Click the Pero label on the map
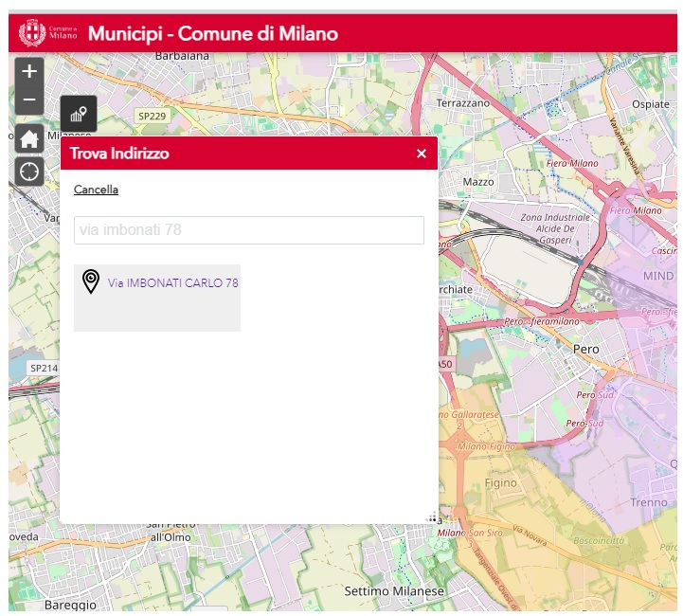Screen dimensions: 683x616 (x=586, y=349)
